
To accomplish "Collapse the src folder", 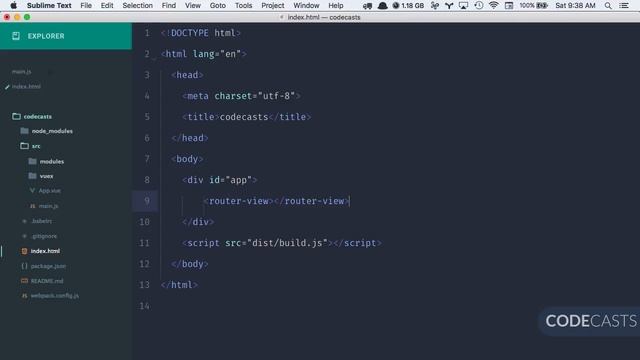I will click(x=36, y=146).
